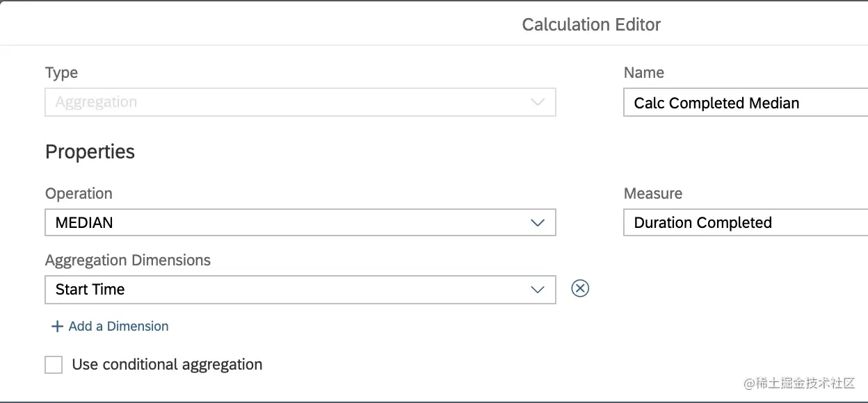
Task: Click the chevron arrow in the Operation box
Action: 537,223
